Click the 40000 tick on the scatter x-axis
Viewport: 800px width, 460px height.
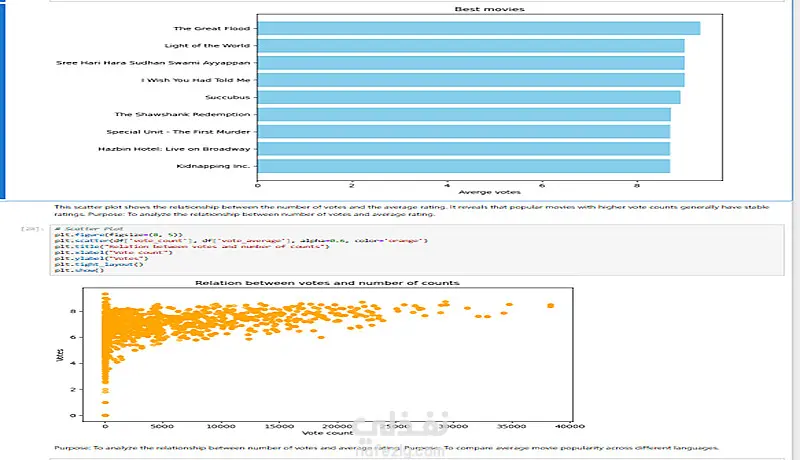[570, 426]
